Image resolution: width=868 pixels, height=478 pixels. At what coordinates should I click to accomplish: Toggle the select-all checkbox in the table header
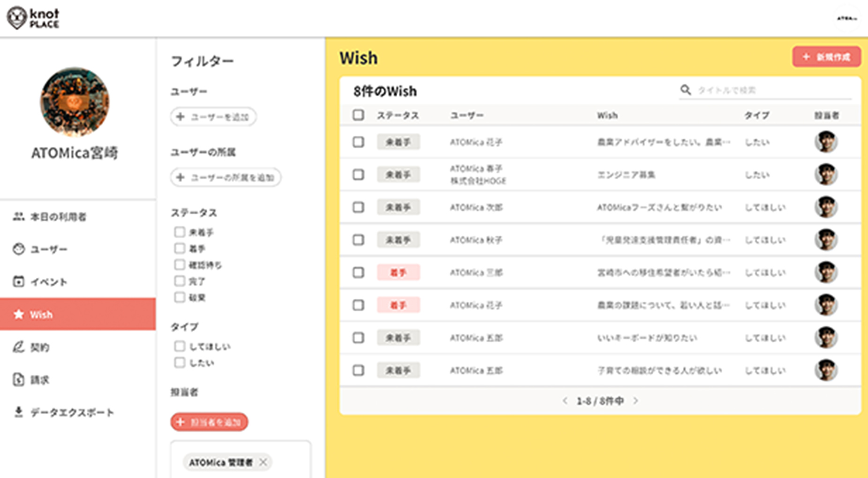click(x=358, y=115)
